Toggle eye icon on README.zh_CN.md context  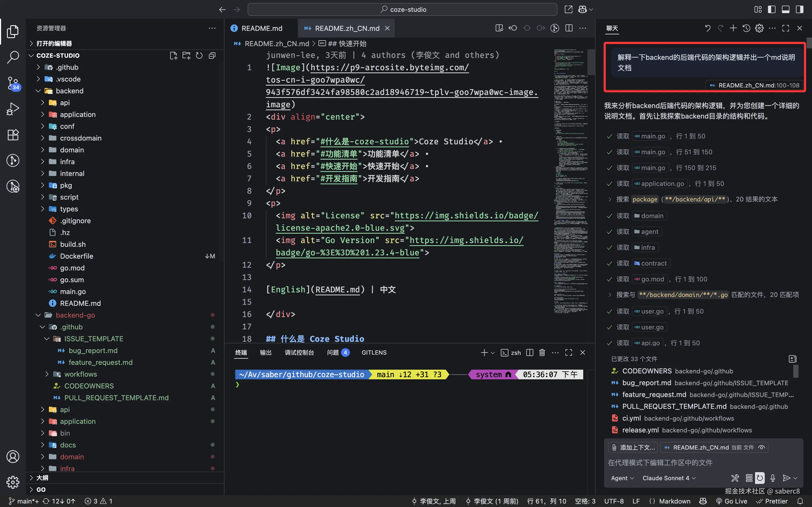coord(762,447)
